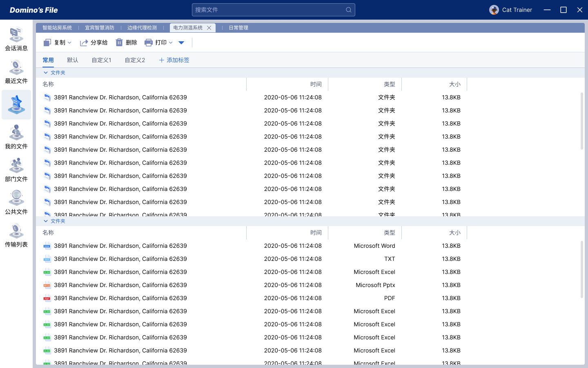This screenshot has height=368, width=588.
Task: Open 公共文件 public files section
Action: [16, 203]
